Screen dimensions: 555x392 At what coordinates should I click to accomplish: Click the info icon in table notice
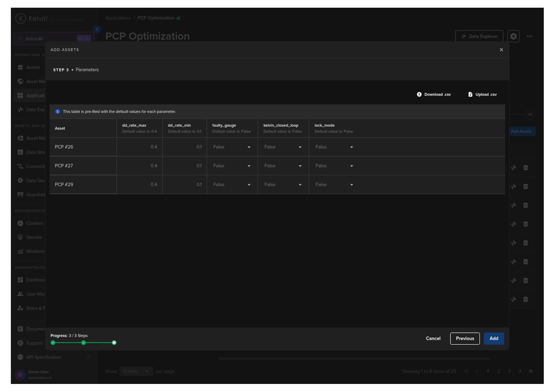coord(58,112)
